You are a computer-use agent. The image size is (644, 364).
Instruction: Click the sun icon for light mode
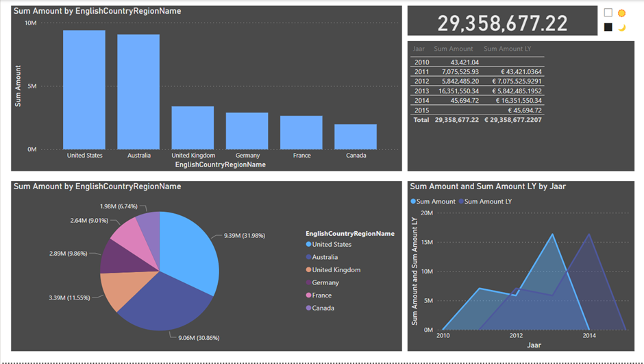coord(622,13)
